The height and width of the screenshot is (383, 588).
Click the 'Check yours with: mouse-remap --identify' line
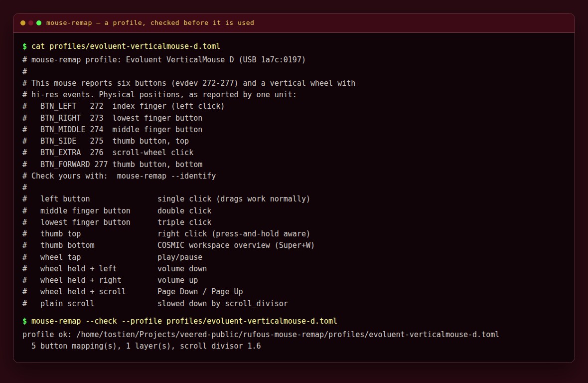pyautogui.click(x=119, y=176)
